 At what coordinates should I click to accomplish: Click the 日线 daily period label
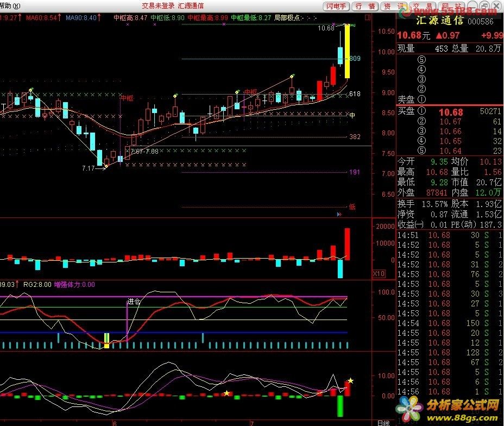[x=383, y=423]
